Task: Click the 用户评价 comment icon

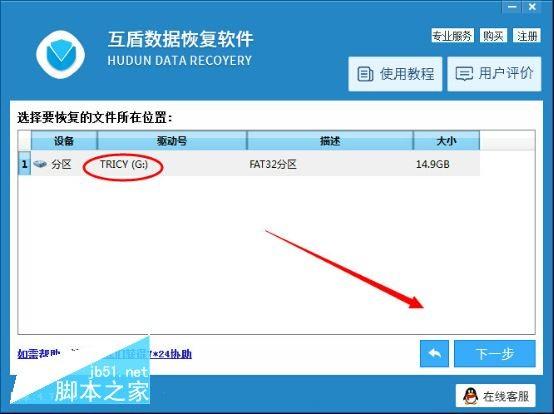Action: point(464,74)
